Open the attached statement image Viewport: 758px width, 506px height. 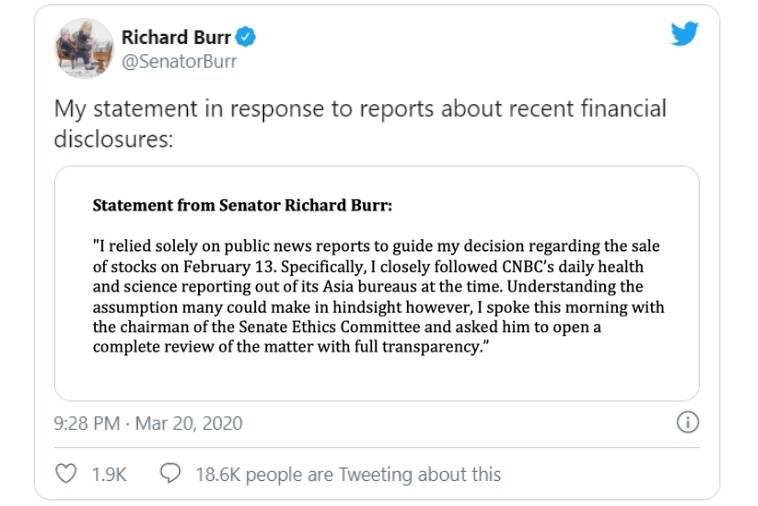(377, 283)
